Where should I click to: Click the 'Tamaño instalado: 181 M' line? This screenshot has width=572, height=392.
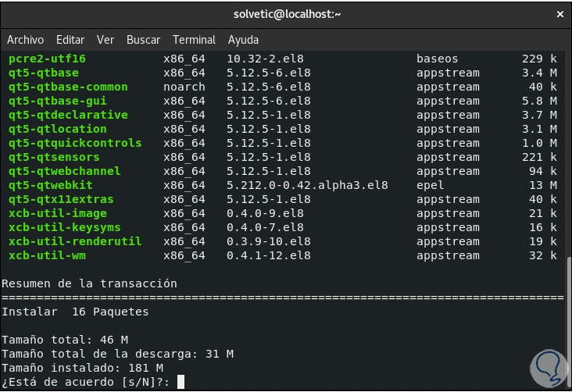(82, 368)
